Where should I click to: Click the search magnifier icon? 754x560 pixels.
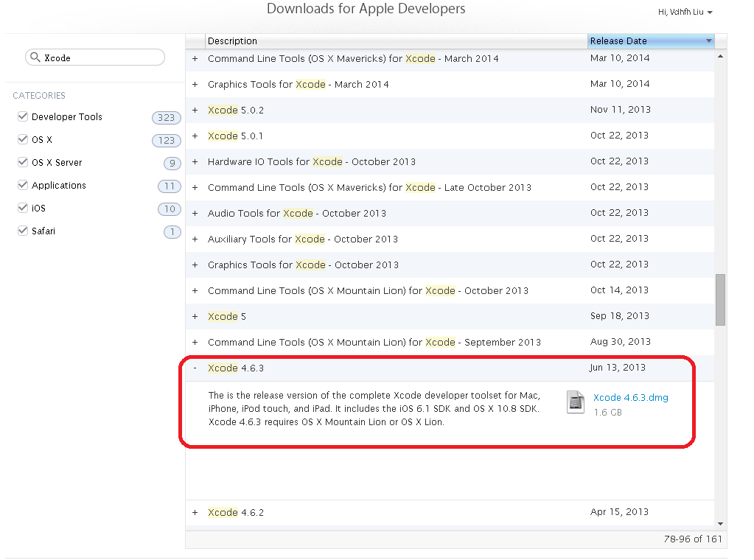click(35, 57)
